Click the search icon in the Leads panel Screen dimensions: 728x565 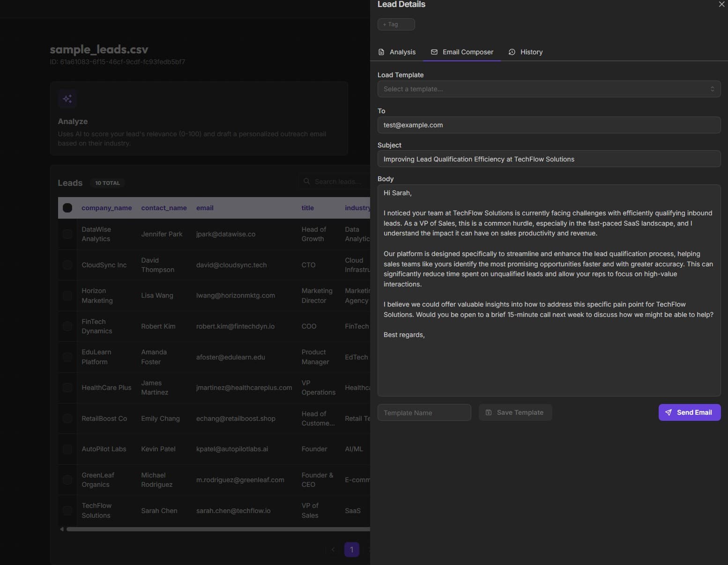click(307, 181)
